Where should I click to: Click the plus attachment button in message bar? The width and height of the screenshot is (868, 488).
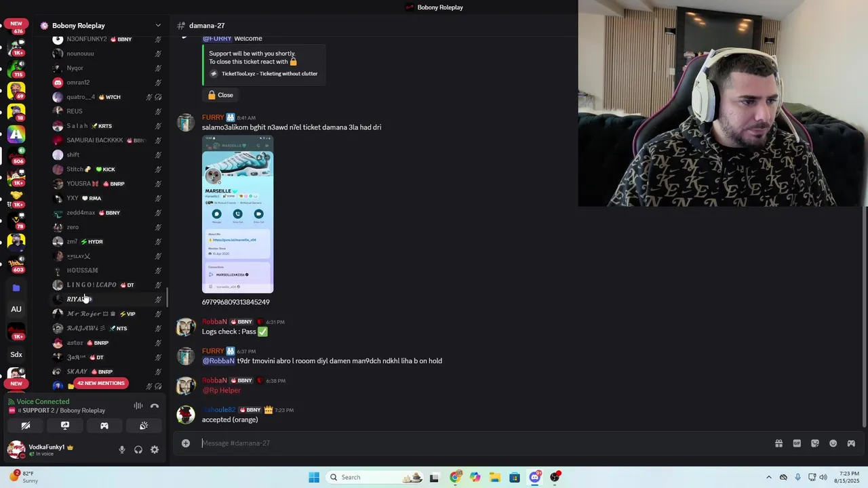click(x=186, y=443)
